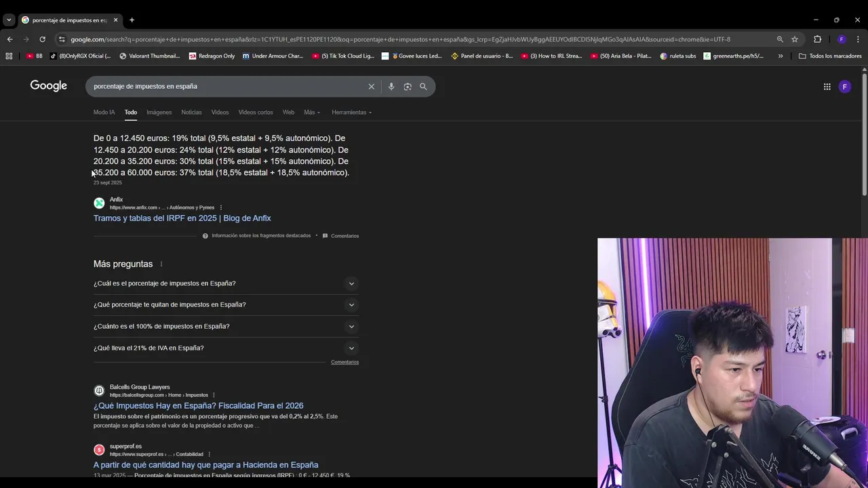Open the BB bookmark

[x=34, y=56]
